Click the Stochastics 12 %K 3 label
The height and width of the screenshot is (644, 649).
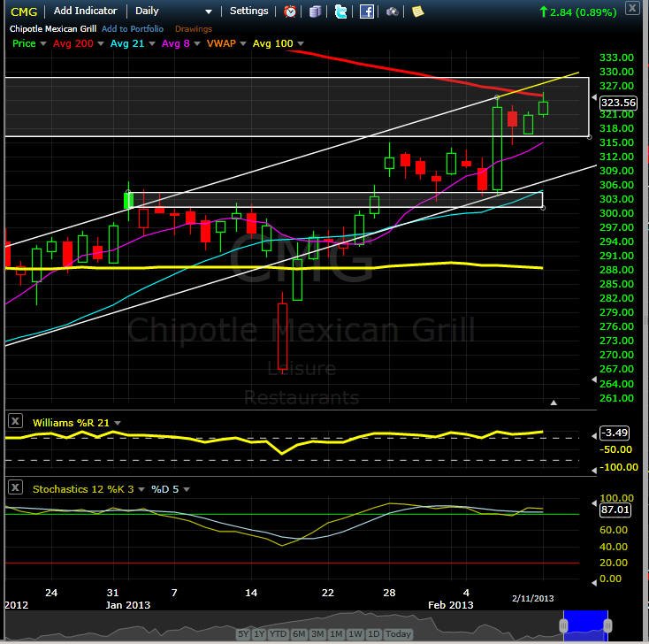83,489
